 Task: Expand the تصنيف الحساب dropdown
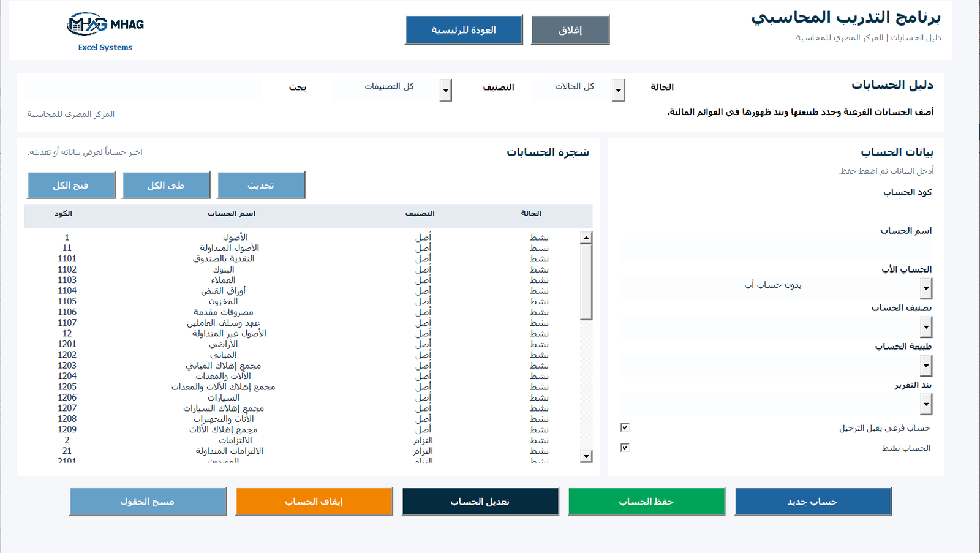point(926,326)
